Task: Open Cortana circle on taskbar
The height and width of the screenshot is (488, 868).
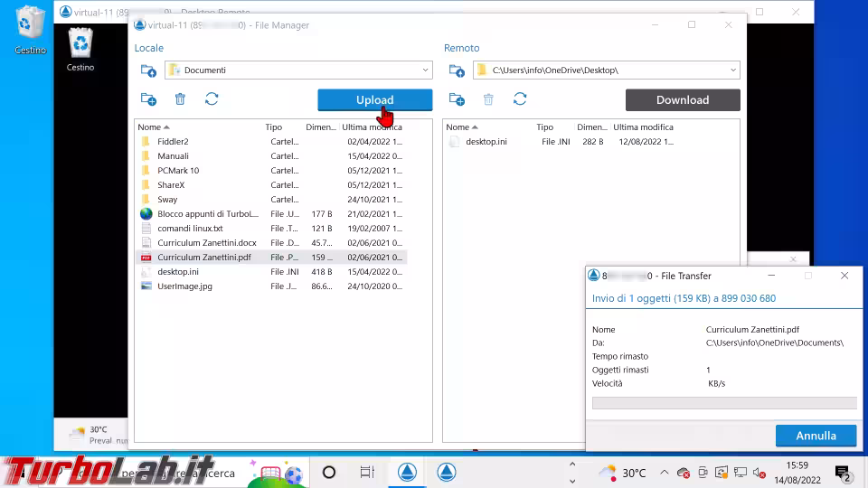Action: pyautogui.click(x=329, y=472)
